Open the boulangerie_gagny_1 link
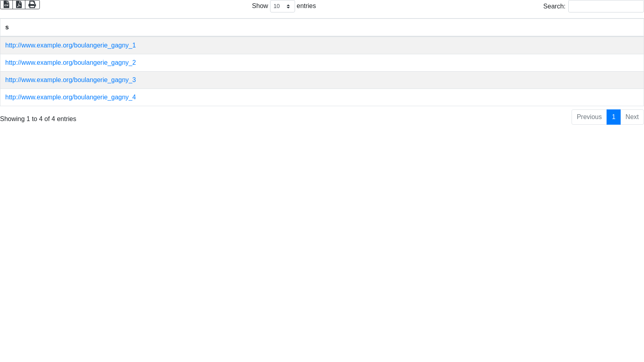The image size is (644, 362). point(70,45)
